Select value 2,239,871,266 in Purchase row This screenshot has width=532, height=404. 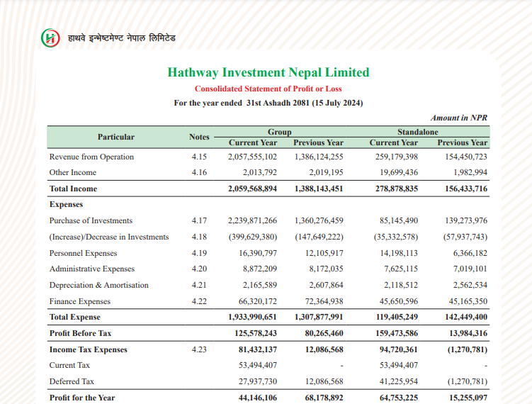[x=252, y=220]
